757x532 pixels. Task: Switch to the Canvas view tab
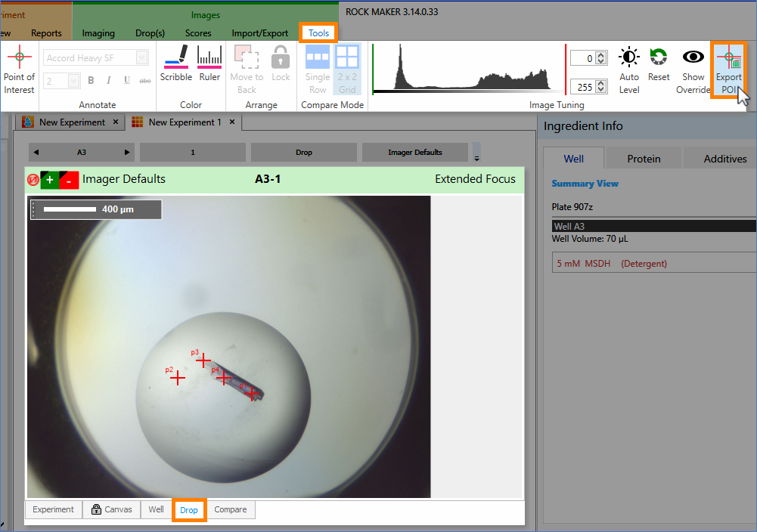coord(111,509)
